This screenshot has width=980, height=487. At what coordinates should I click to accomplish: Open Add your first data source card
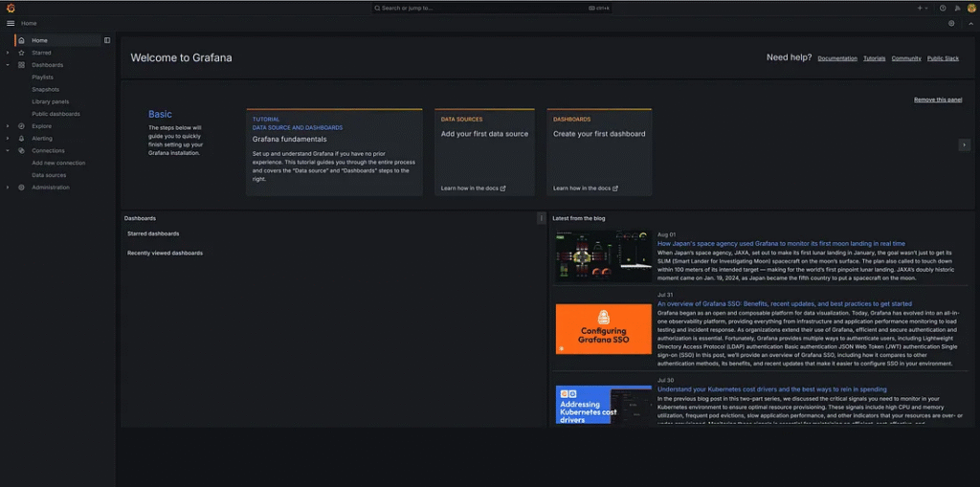(484, 152)
